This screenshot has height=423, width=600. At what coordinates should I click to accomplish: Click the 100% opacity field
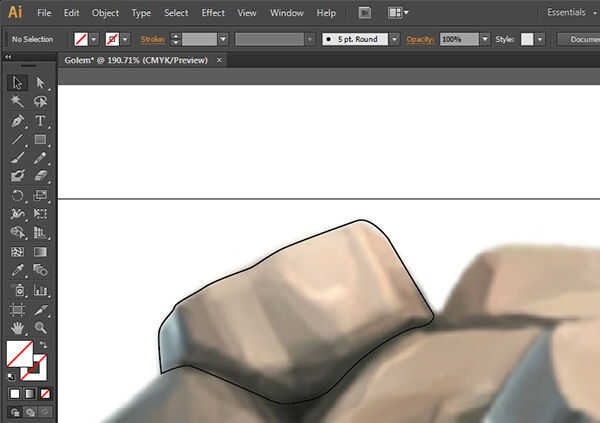[459, 39]
